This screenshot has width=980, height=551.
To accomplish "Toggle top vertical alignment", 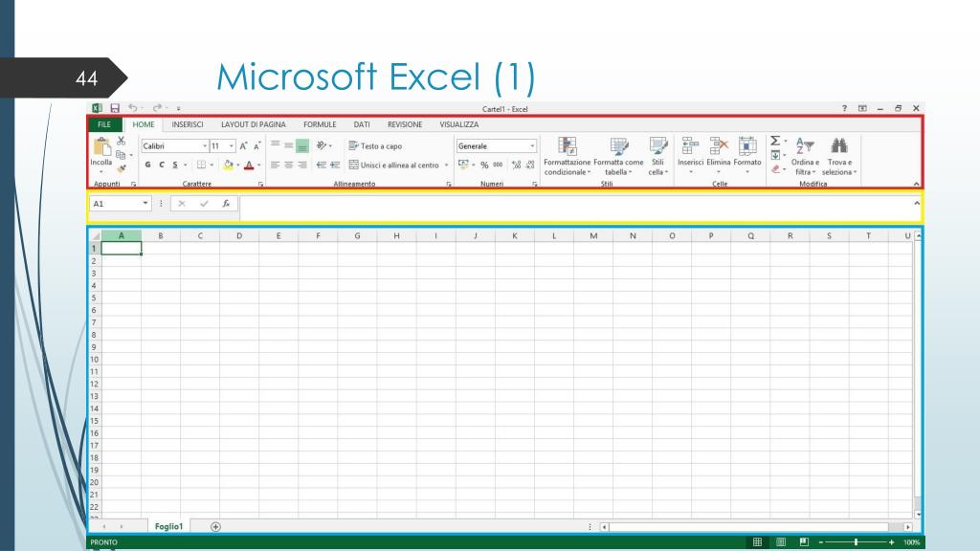I will pyautogui.click(x=275, y=145).
